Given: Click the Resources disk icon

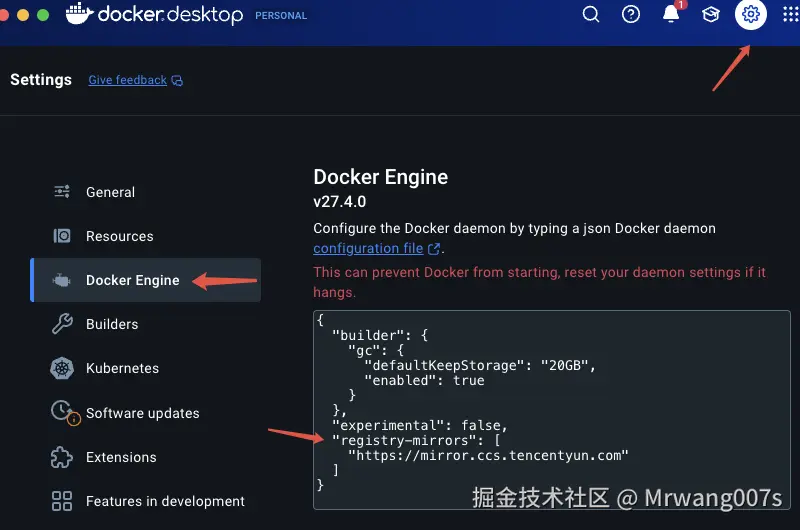Looking at the screenshot, I should tap(62, 236).
